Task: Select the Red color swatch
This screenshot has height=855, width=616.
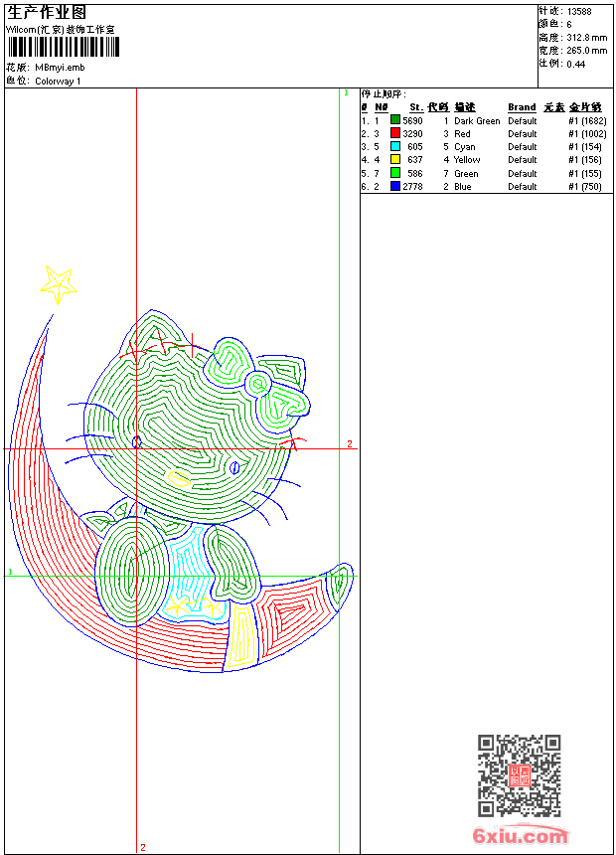Action: pos(395,133)
